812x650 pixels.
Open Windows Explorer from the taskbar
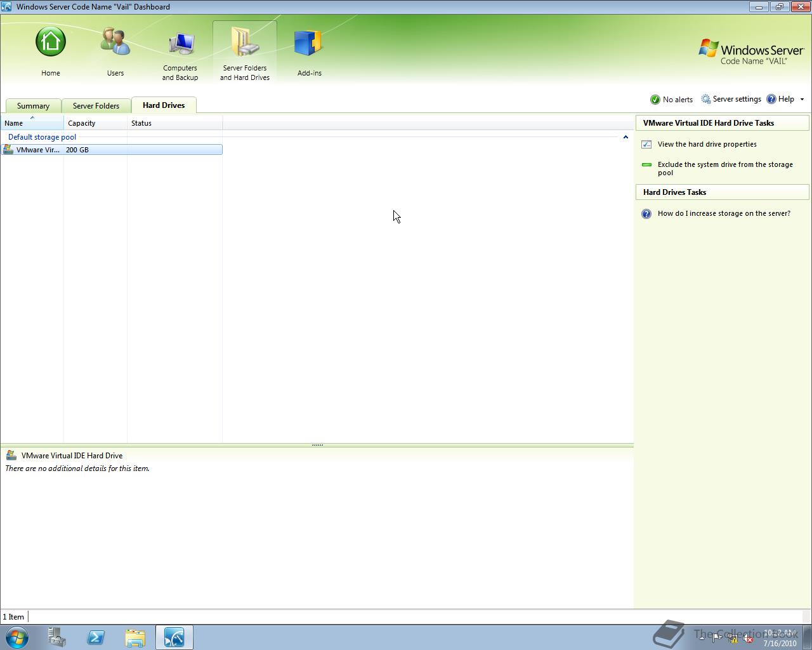pos(135,637)
